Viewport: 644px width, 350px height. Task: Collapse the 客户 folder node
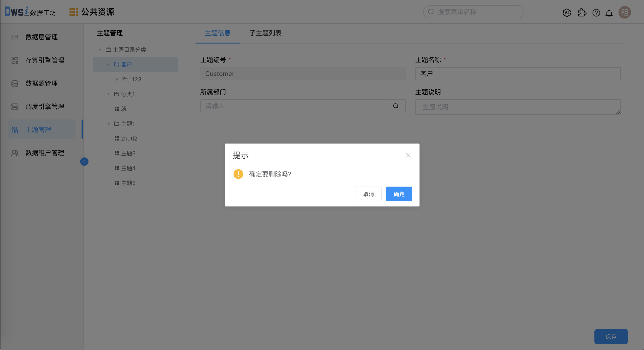click(108, 64)
